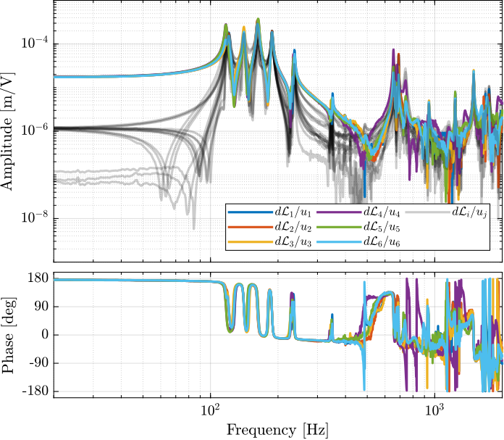Viewport: 504px width, 440px height.
Task: Click the 10^3 frequency tick label
Action: coord(434,409)
